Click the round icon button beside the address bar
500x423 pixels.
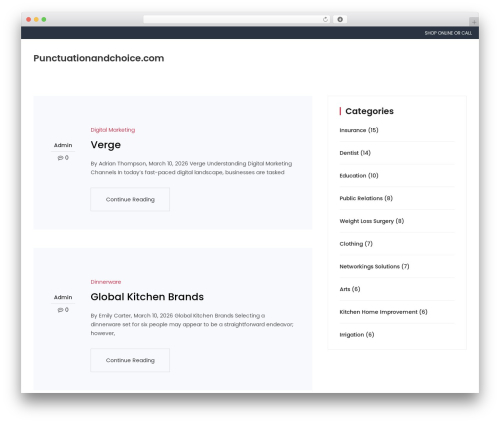coord(340,20)
